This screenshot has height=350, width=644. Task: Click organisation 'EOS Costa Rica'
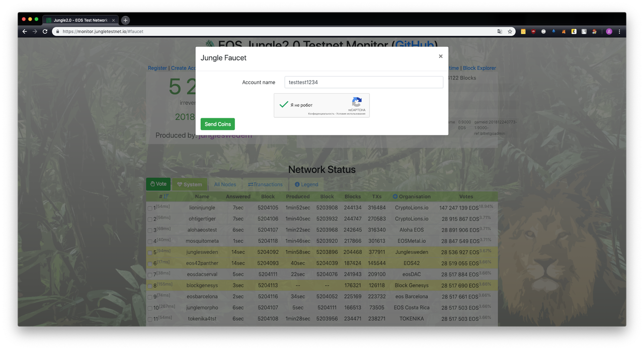[x=412, y=307]
